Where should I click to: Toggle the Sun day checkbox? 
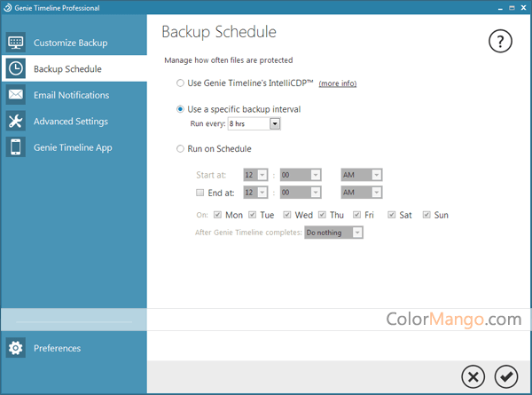[426, 215]
